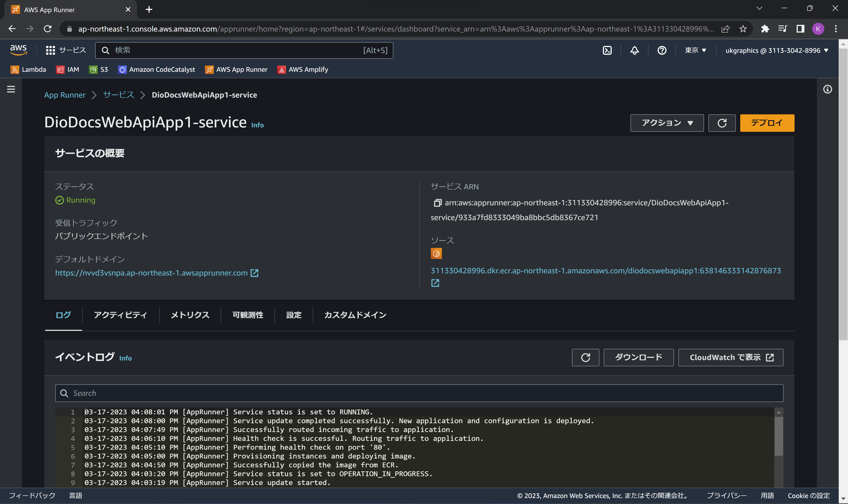
Task: Open the AWS home logo
Action: tap(18, 50)
